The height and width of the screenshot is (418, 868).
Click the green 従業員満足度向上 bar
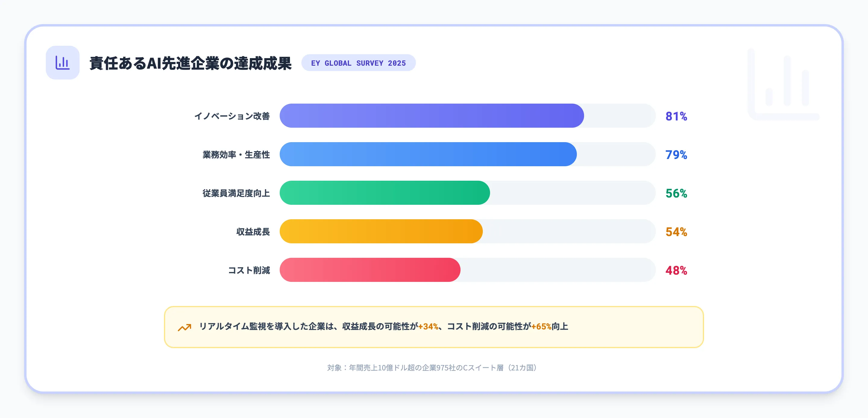tap(385, 193)
